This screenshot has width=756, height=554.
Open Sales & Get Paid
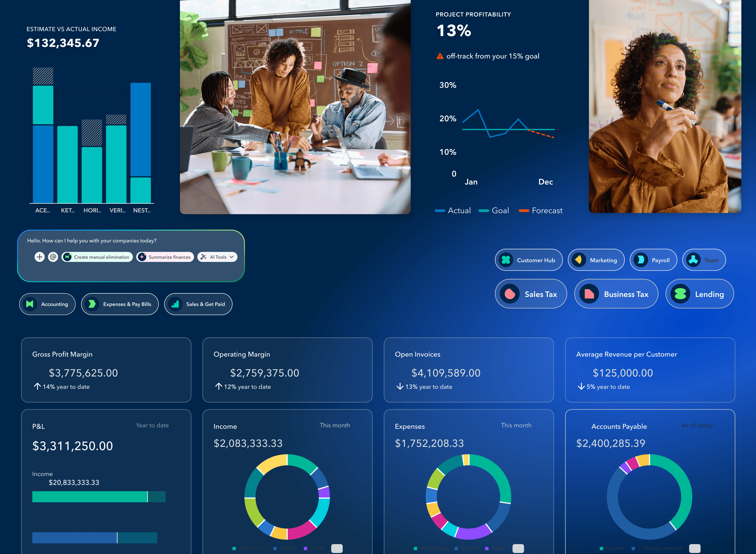198,304
